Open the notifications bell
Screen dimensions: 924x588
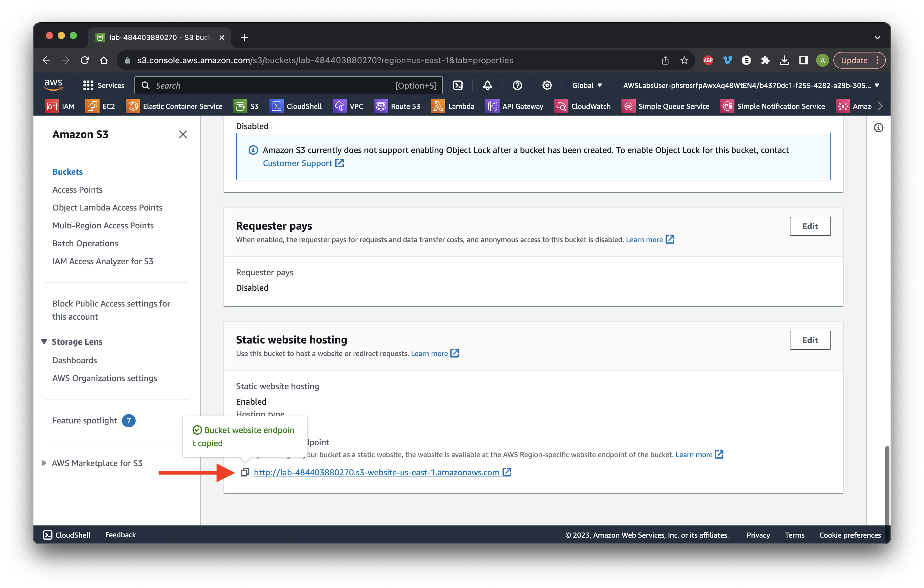(x=487, y=85)
